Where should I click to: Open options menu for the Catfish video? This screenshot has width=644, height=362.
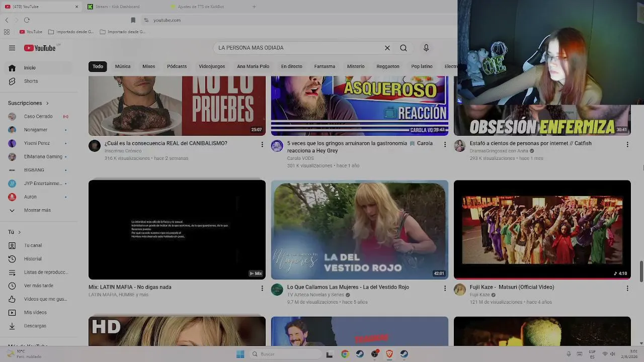627,145
